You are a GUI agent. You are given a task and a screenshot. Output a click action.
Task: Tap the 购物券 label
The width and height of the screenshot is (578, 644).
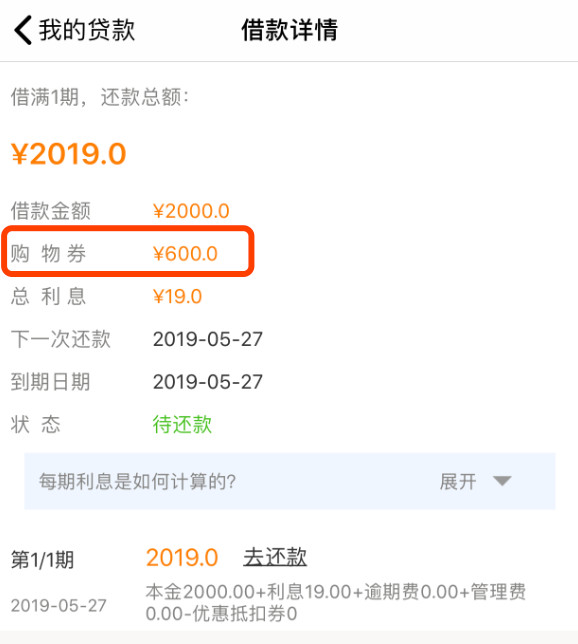pyautogui.click(x=48, y=253)
